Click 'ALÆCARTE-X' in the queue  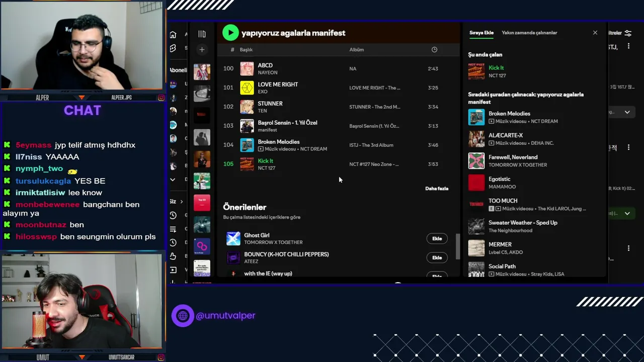tap(506, 135)
